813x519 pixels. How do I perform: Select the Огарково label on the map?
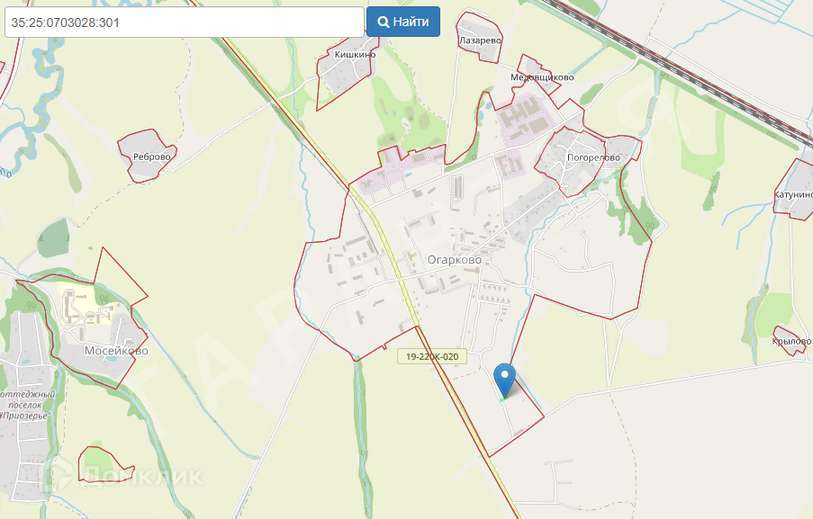tap(454, 260)
